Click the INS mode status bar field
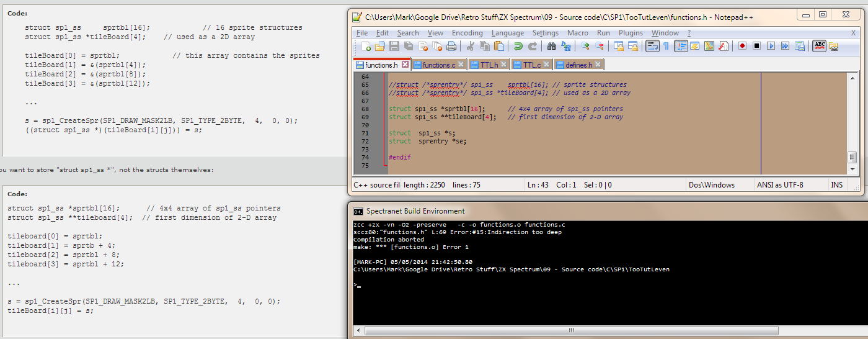The width and height of the screenshot is (868, 339). [x=836, y=185]
